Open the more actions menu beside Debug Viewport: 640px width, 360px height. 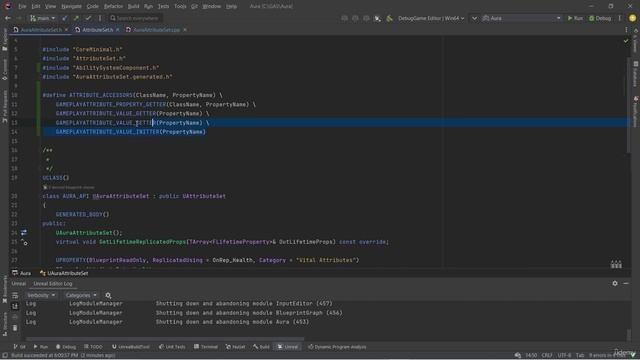tap(620, 18)
